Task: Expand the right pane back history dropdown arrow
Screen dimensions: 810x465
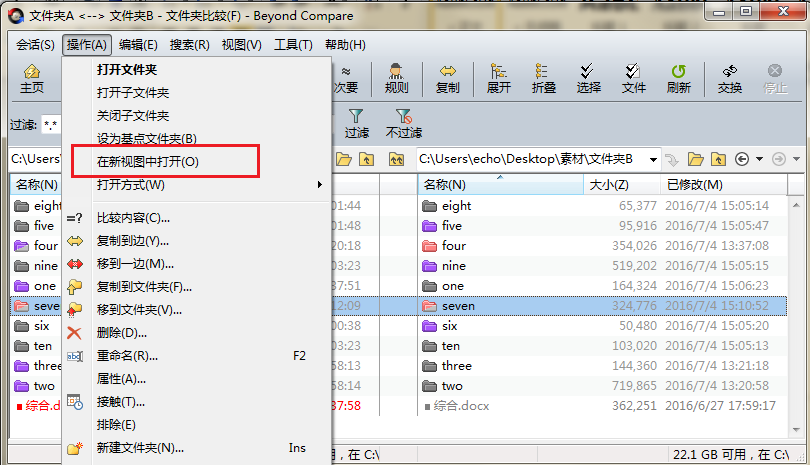Action: pos(759,159)
